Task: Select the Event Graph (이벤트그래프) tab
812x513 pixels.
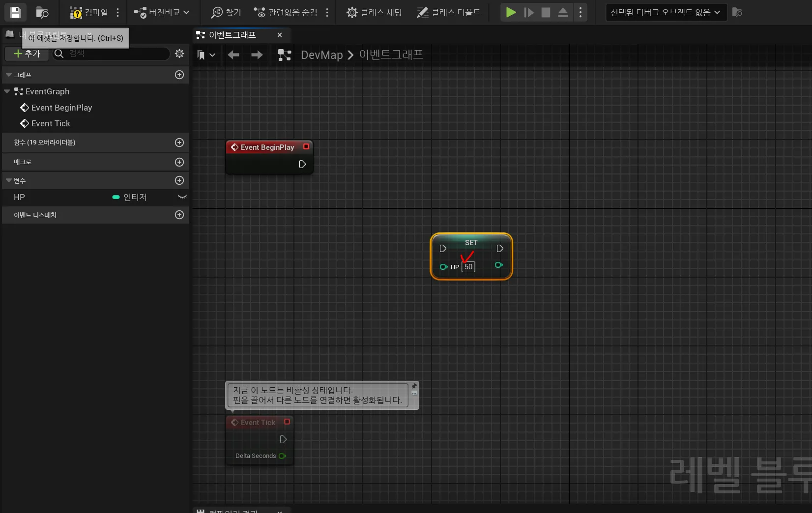Action: (232, 35)
